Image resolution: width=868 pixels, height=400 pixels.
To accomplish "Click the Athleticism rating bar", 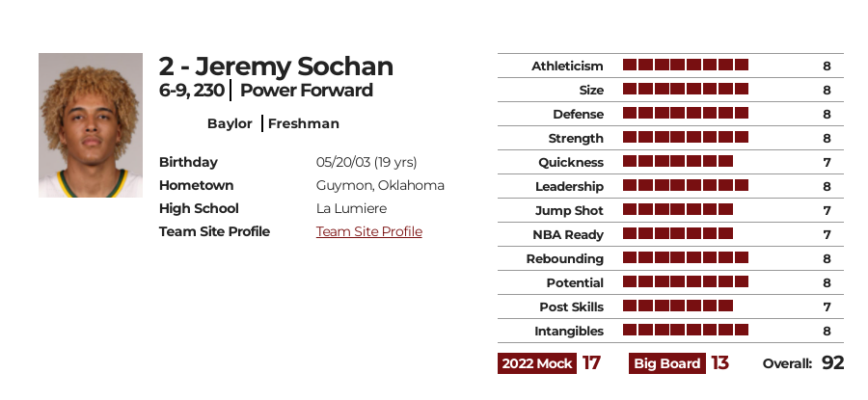I will click(x=685, y=66).
